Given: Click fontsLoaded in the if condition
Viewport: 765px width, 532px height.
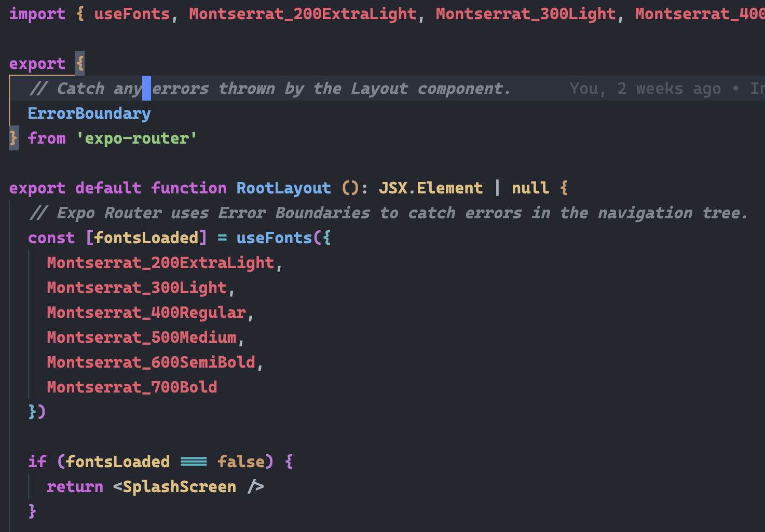Looking at the screenshot, I should (118, 462).
